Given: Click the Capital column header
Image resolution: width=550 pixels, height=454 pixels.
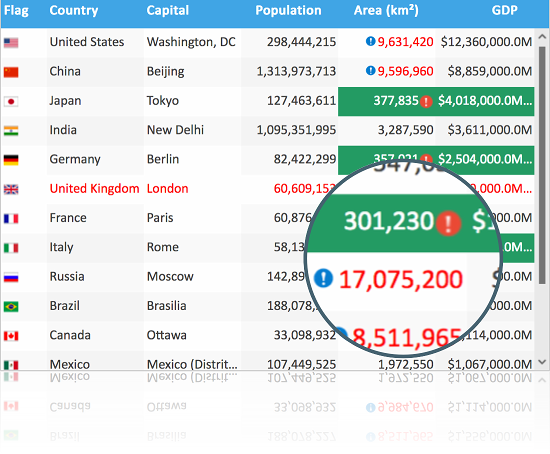Looking at the screenshot, I should point(168,11).
